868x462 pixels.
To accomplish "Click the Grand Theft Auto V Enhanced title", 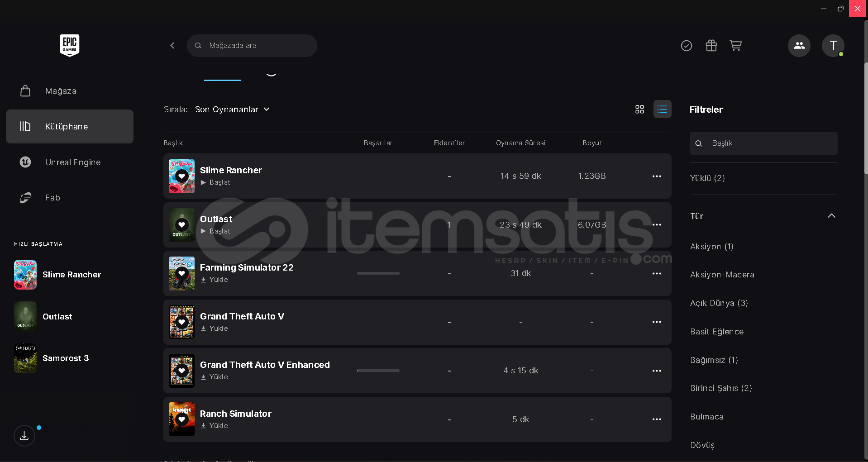I will (265, 365).
